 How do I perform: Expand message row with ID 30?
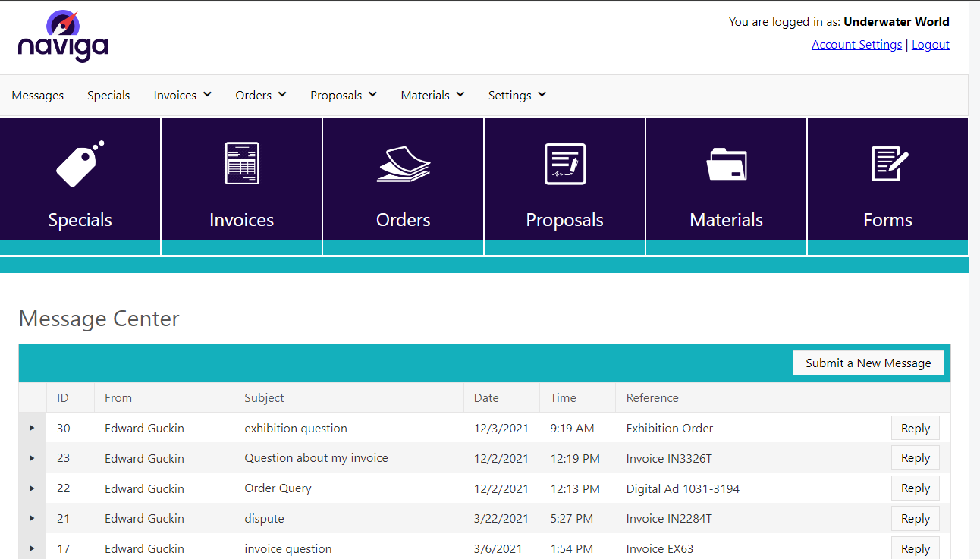point(32,428)
